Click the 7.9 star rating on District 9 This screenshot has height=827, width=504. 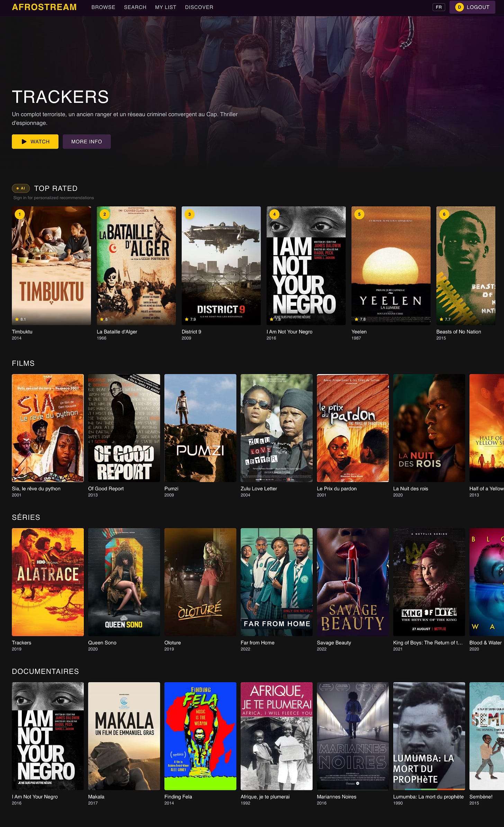click(x=190, y=319)
